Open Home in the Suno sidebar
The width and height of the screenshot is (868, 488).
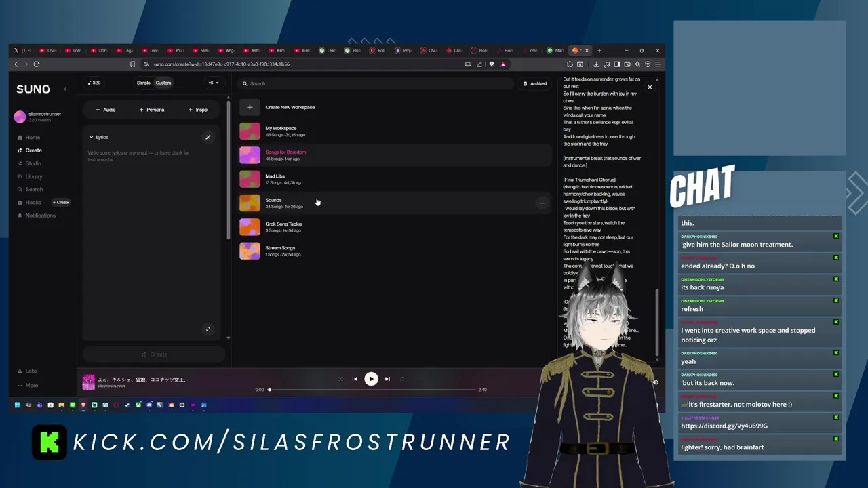point(28,138)
